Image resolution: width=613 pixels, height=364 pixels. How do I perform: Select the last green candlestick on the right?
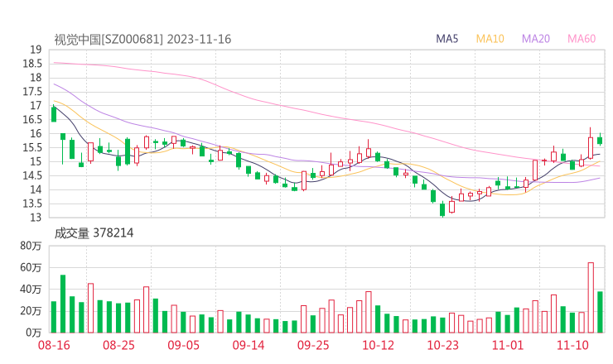pos(600,141)
